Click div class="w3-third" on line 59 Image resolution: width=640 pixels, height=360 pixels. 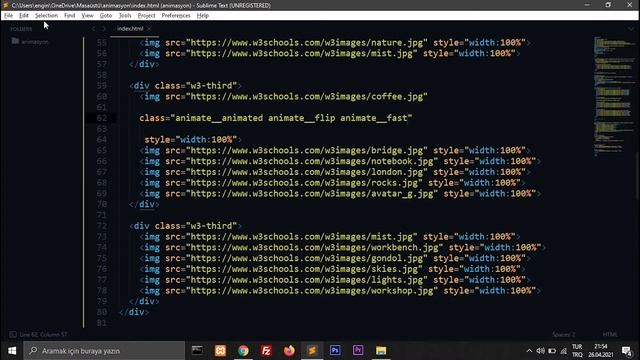pyautogui.click(x=185, y=86)
